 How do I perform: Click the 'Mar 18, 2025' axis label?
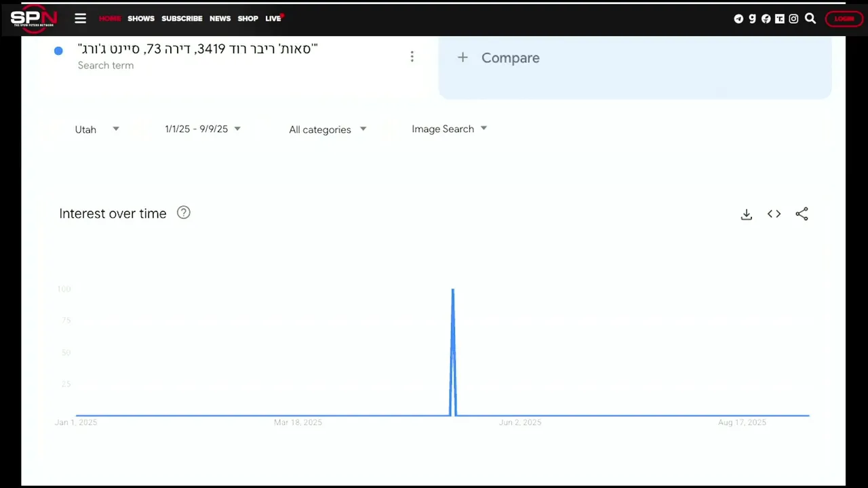coord(298,422)
